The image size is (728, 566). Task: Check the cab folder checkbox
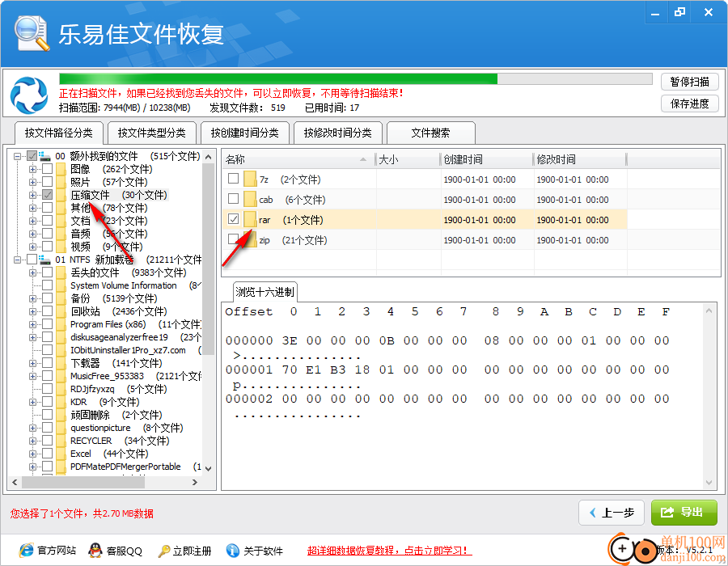point(234,199)
